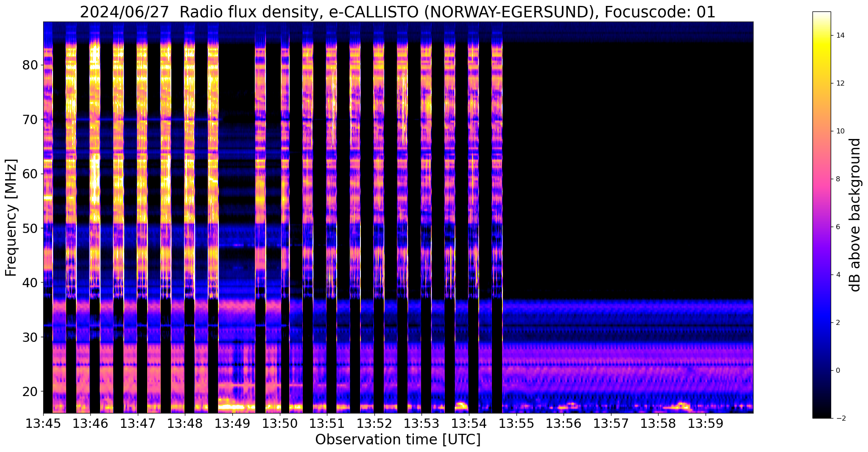Click the colorbar tick value 4
Image resolution: width=868 pixels, height=452 pixels.
(x=838, y=275)
